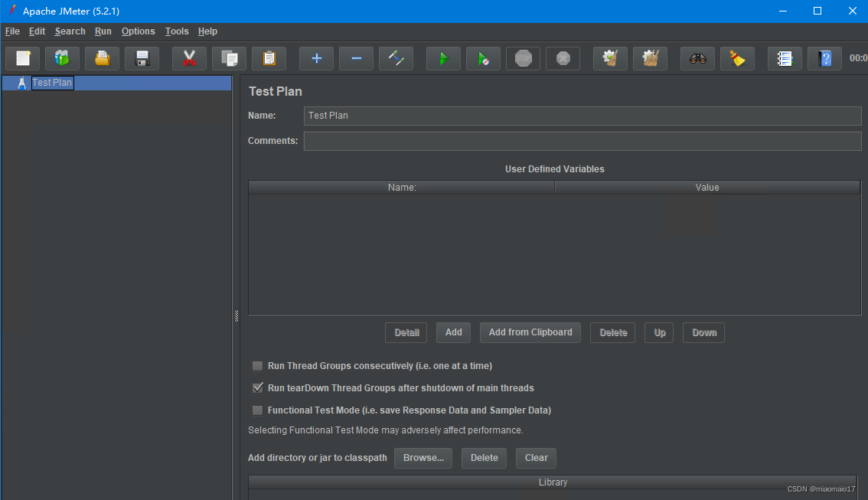Open the Options menu
Viewport: 868px width, 500px height.
click(139, 31)
